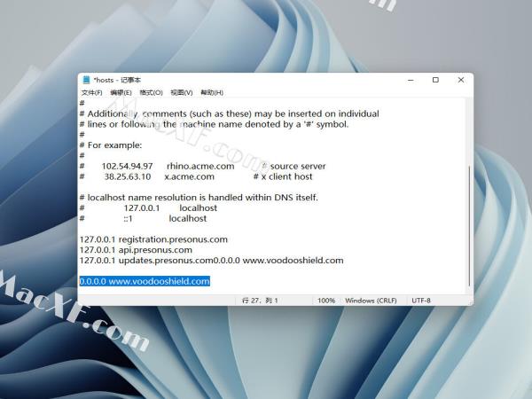Click the 100% zoom level in status bar
Image resolution: width=532 pixels, height=399 pixels.
click(326, 301)
